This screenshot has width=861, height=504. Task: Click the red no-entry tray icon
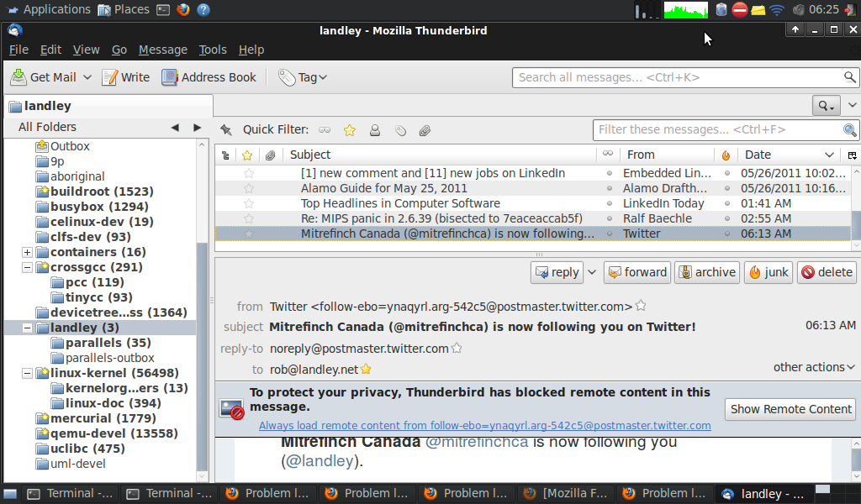point(740,10)
